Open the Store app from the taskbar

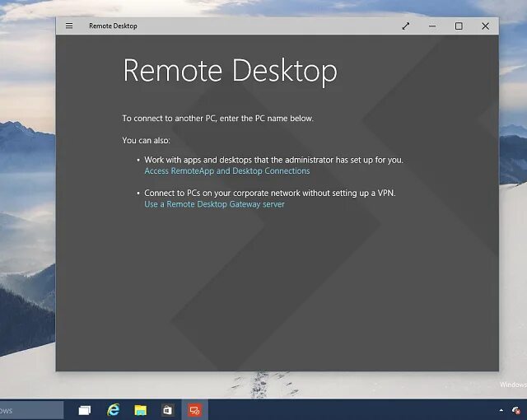click(x=167, y=410)
